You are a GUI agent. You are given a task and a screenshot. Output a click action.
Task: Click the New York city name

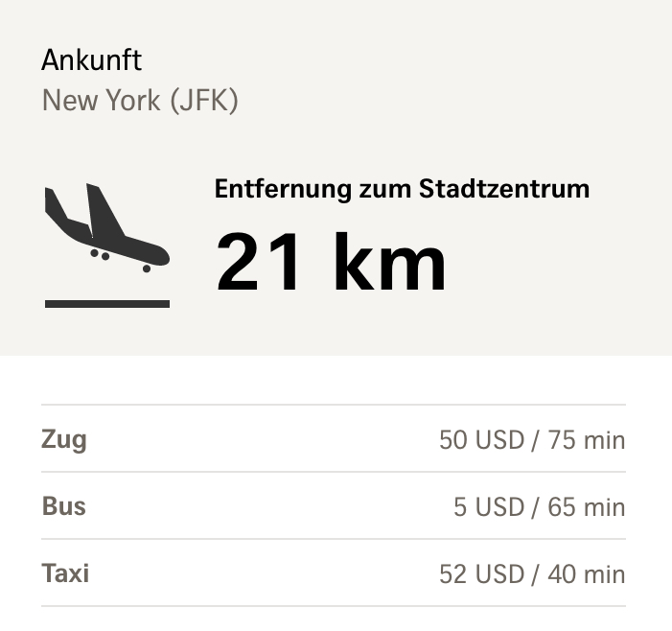[101, 100]
